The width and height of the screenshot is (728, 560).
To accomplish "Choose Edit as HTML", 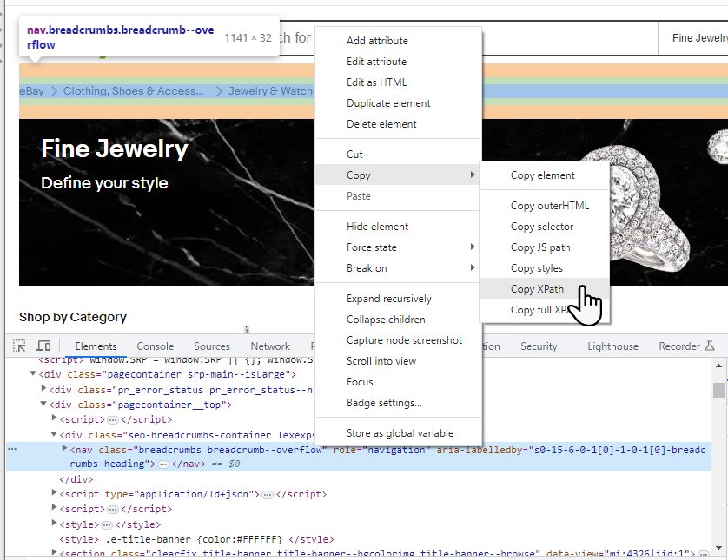I will pos(376,82).
